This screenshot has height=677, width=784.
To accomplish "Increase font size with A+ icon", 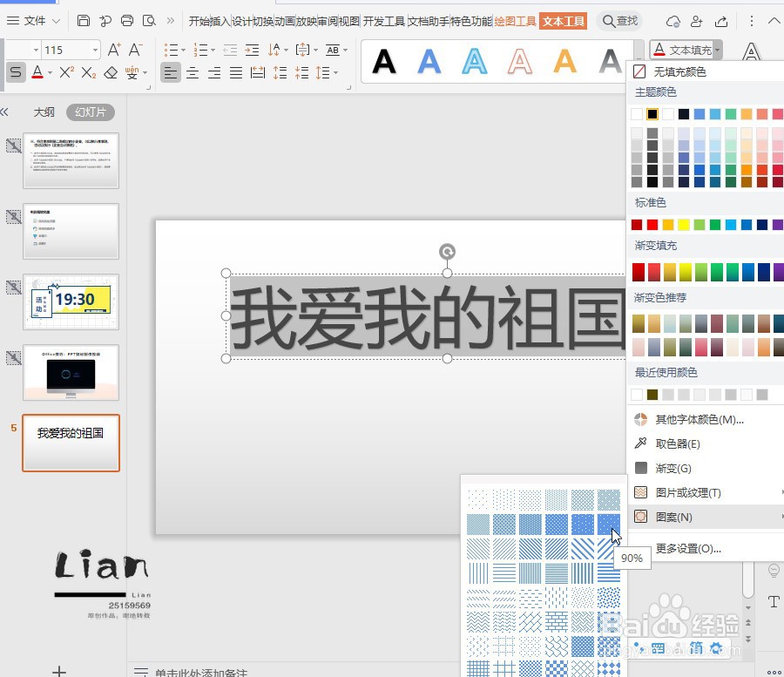I will click(113, 50).
